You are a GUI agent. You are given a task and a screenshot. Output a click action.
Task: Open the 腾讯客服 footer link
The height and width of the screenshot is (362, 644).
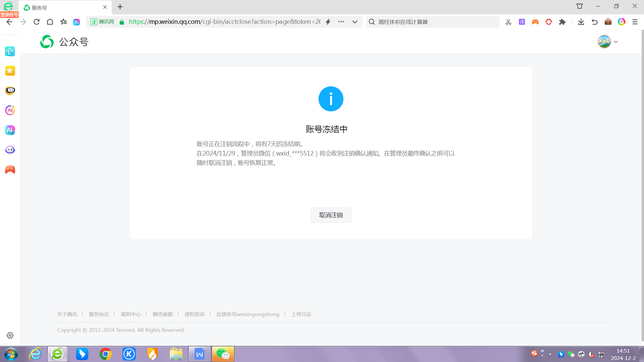pos(163,314)
